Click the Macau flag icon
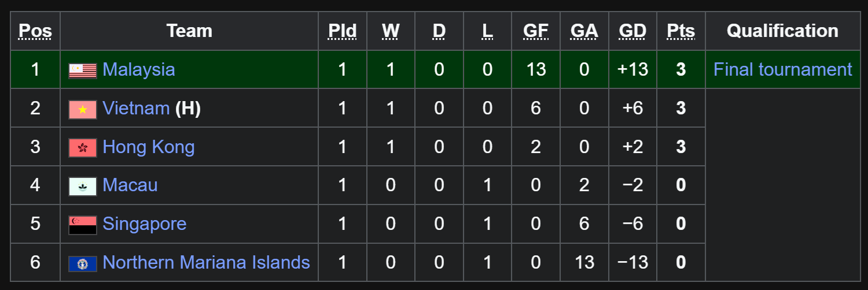This screenshot has height=290, width=868. pyautogui.click(x=83, y=187)
